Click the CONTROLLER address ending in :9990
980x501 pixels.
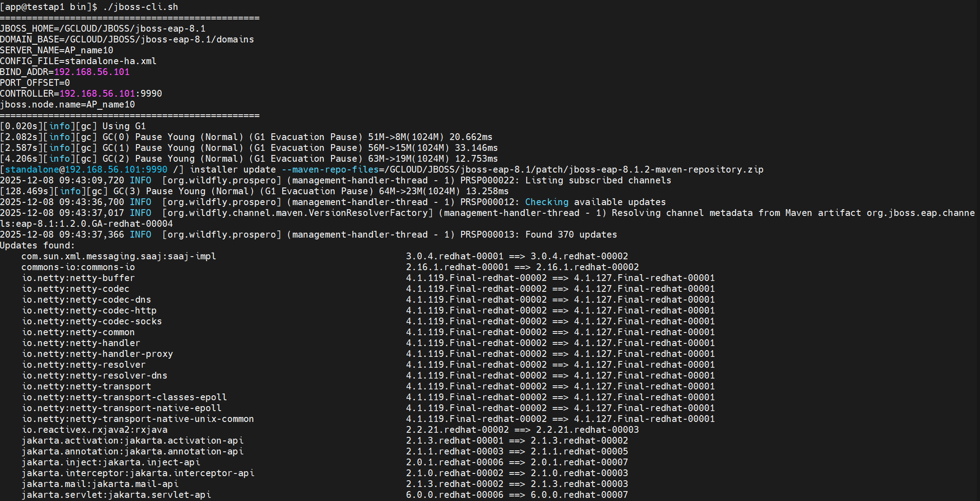(111, 94)
